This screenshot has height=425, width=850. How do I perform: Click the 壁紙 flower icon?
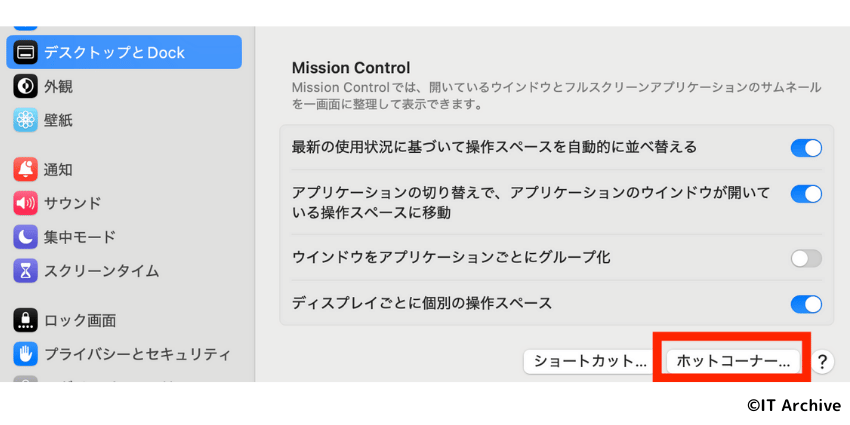pyautogui.click(x=25, y=120)
